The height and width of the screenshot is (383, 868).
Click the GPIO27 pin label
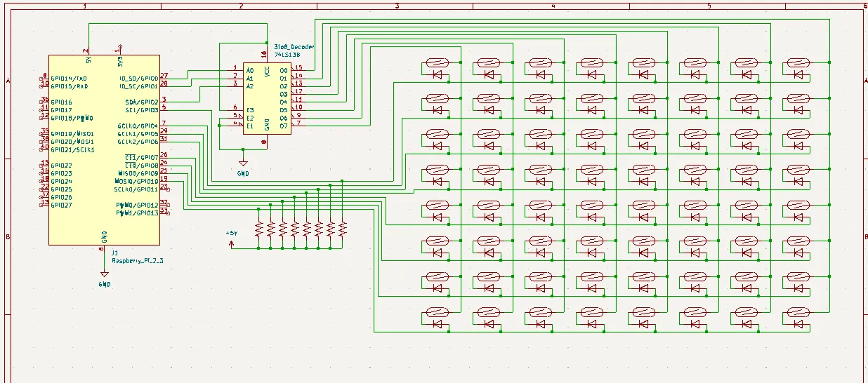pos(61,205)
